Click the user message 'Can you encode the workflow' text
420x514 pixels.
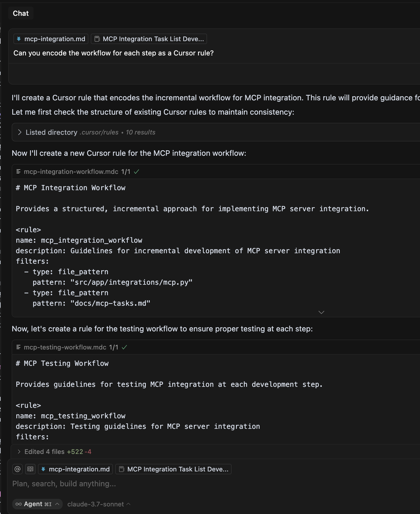point(113,53)
